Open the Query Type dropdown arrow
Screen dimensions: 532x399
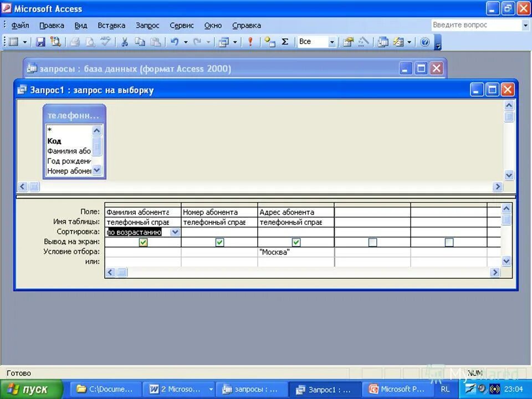click(x=235, y=42)
